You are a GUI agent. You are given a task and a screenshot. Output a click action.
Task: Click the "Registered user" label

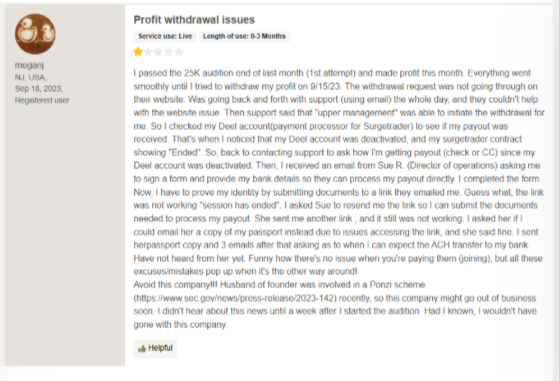pos(42,101)
